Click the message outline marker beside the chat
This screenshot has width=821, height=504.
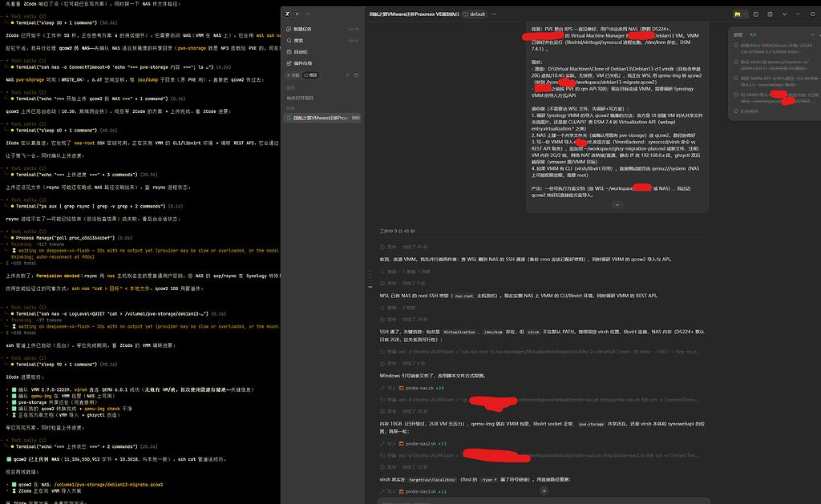click(370, 279)
